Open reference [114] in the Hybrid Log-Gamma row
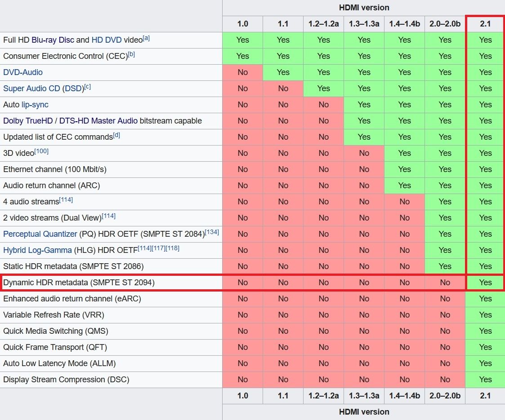 coord(145,248)
